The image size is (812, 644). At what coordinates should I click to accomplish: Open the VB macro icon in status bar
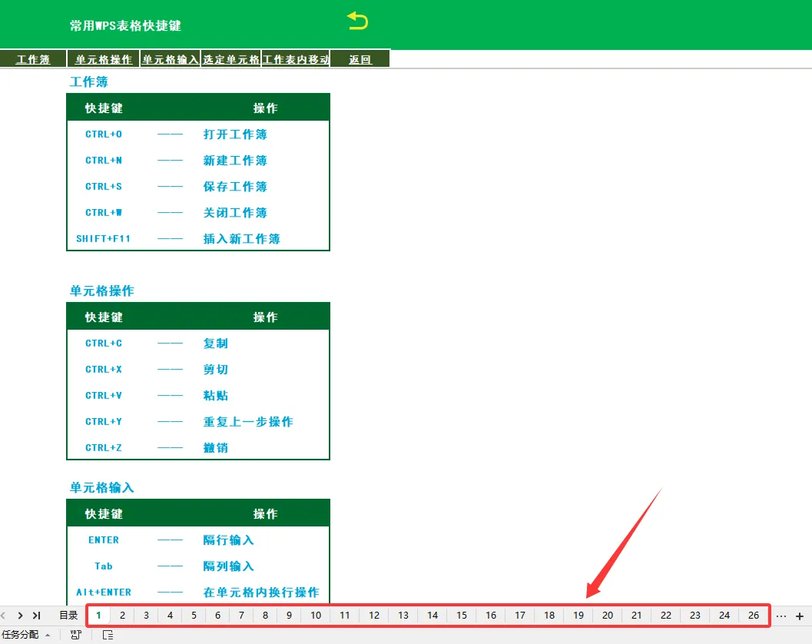click(x=76, y=635)
